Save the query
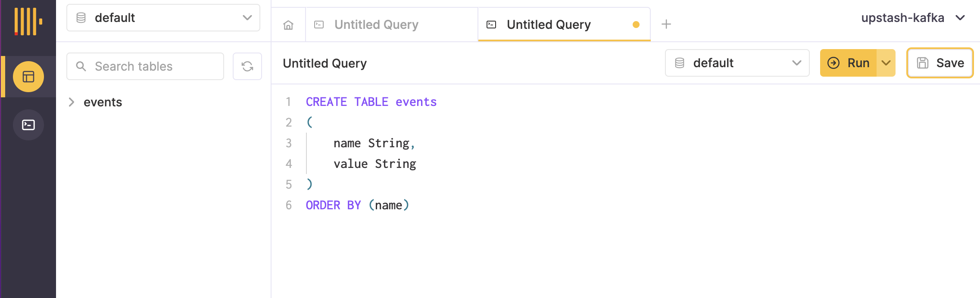Image resolution: width=980 pixels, height=298 pixels. (x=940, y=63)
